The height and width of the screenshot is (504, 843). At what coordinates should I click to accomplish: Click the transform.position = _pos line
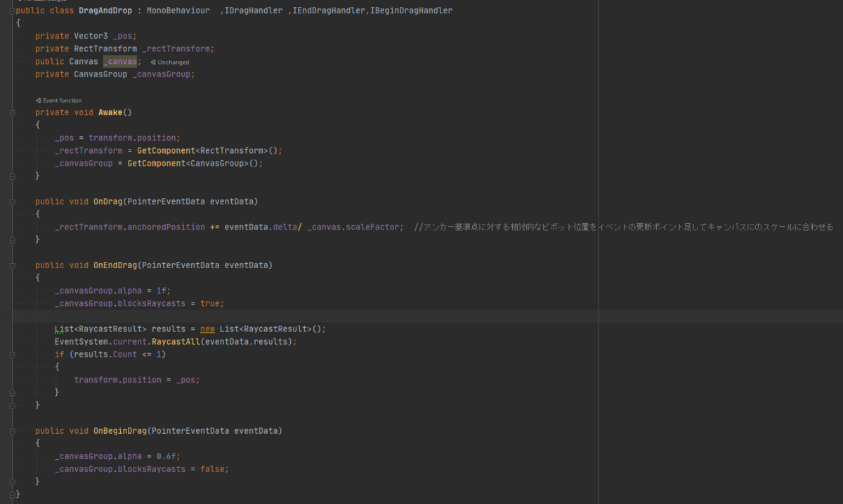136,380
